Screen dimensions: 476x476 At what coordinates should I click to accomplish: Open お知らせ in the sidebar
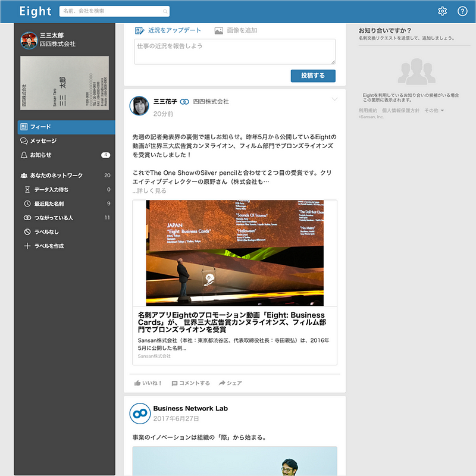pyautogui.click(x=67, y=155)
